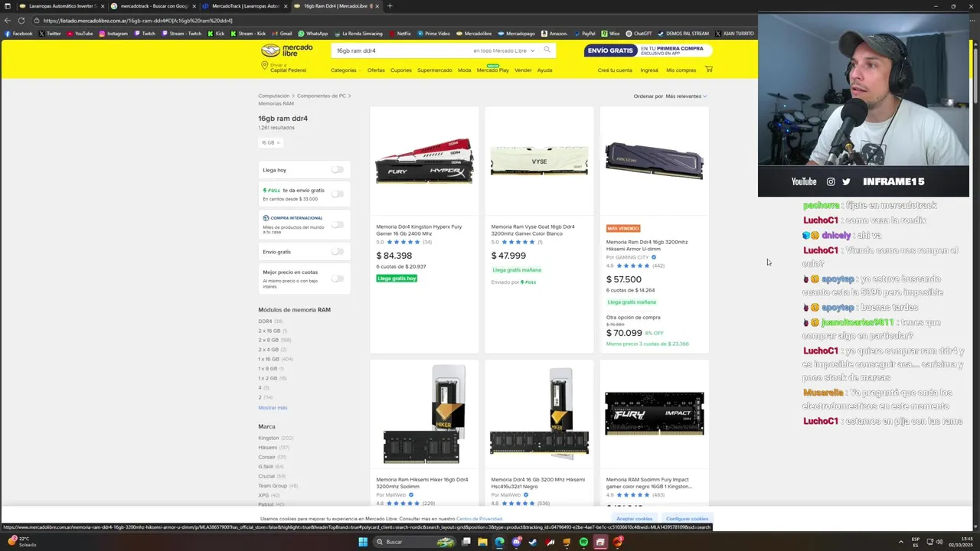Expand Mostrar más under memory modules
980x551 pixels.
click(273, 408)
